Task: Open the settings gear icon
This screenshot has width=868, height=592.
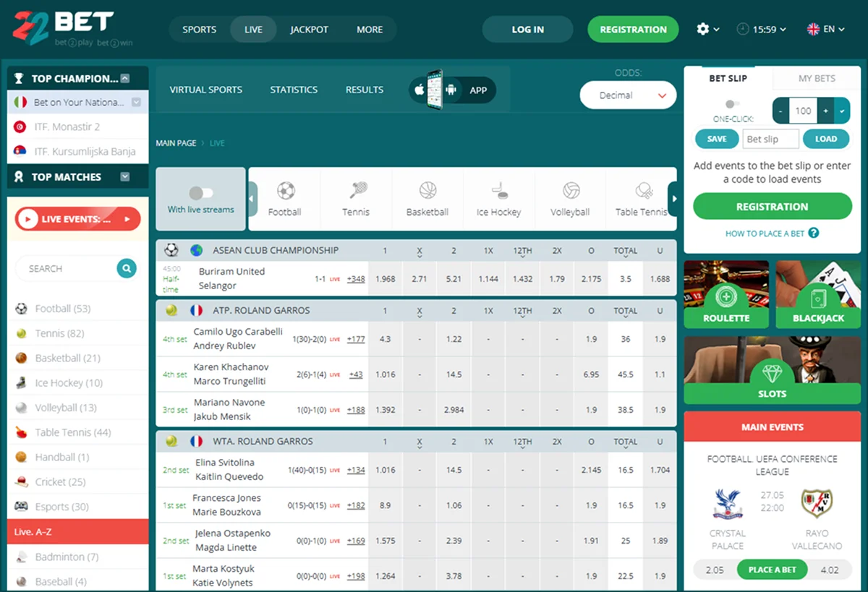Action: pos(702,29)
